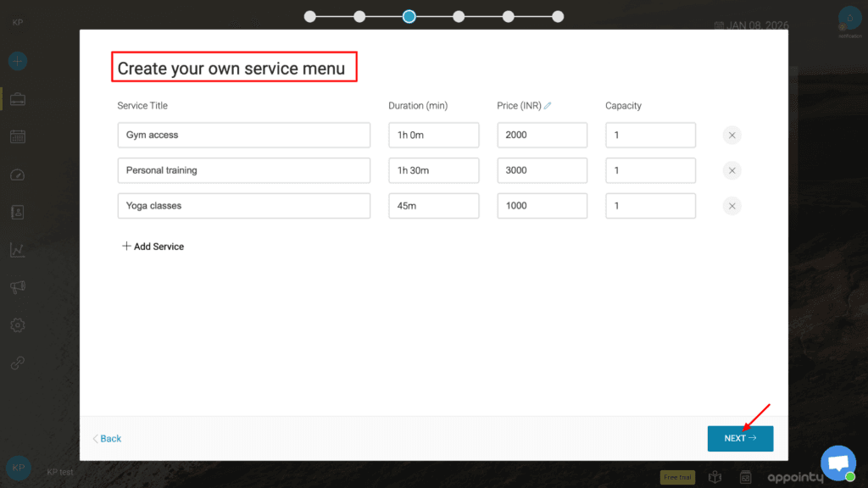
Task: Open the analytics chart icon in sidebar
Action: pyautogui.click(x=18, y=250)
